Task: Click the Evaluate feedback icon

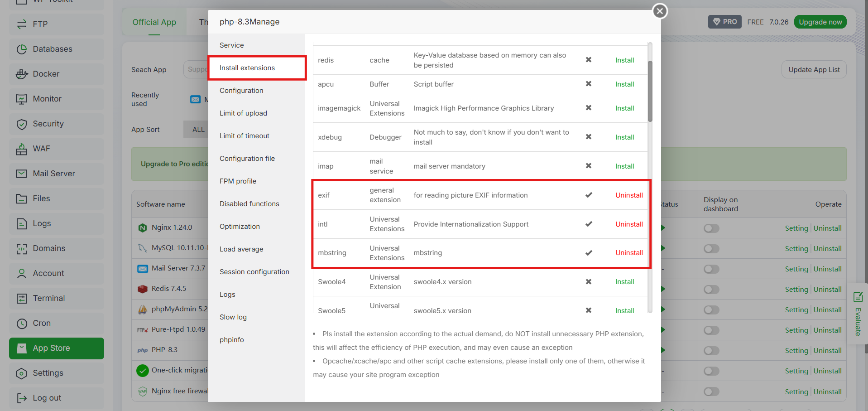Action: pyautogui.click(x=858, y=297)
